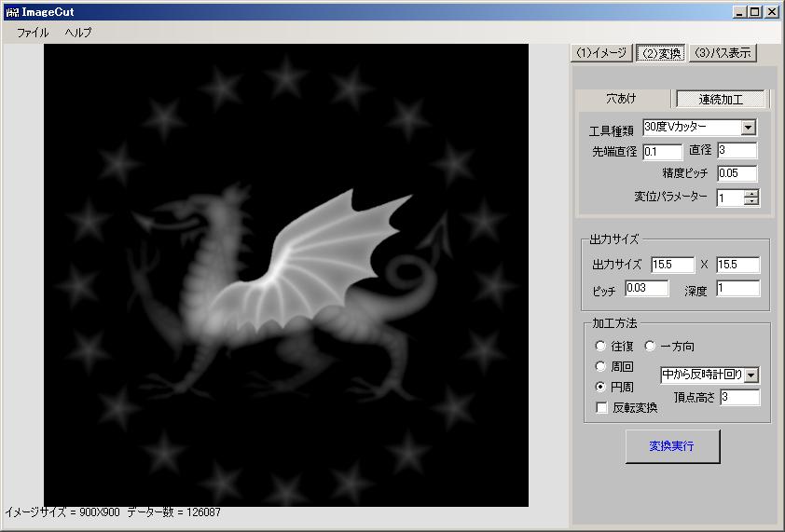Select the (2)変換 tab

click(661, 52)
